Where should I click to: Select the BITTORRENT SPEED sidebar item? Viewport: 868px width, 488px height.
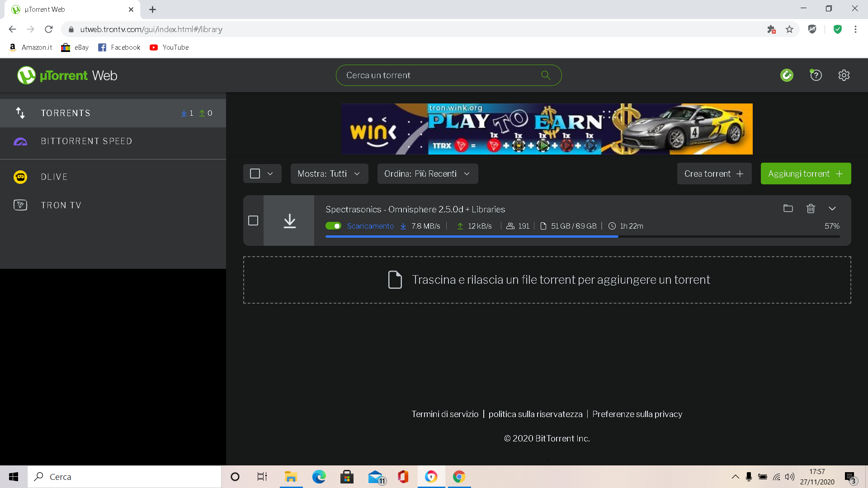pyautogui.click(x=113, y=141)
